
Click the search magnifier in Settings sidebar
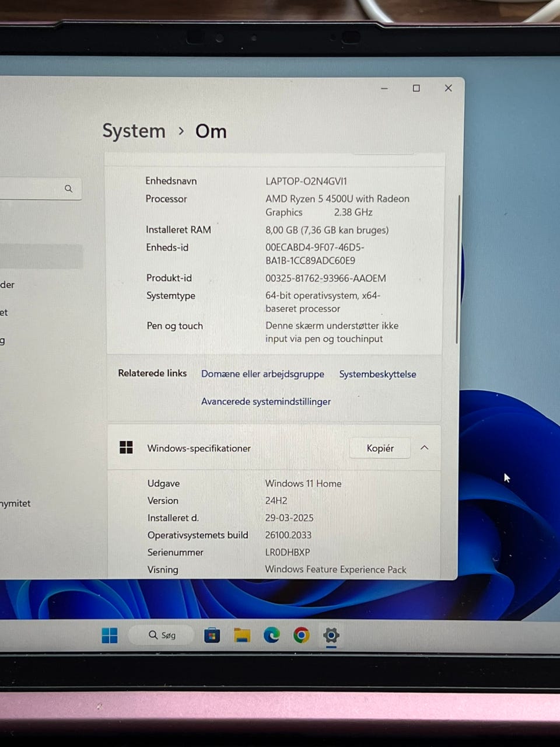(69, 189)
